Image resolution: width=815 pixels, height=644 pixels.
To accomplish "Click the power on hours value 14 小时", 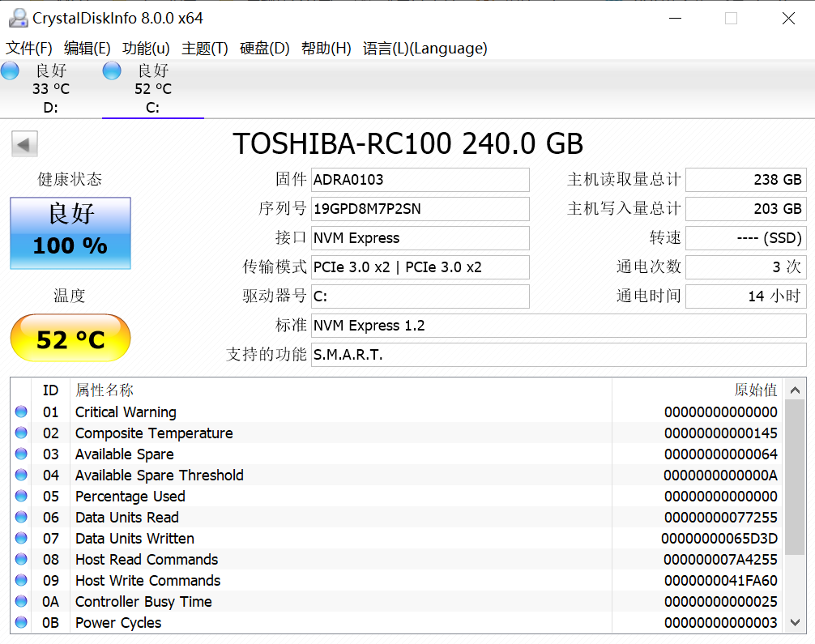I will (x=746, y=296).
